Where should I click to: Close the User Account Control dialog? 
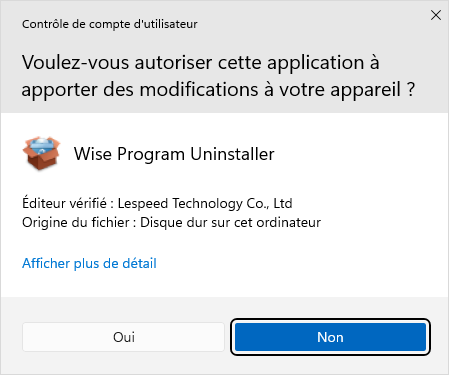point(436,15)
